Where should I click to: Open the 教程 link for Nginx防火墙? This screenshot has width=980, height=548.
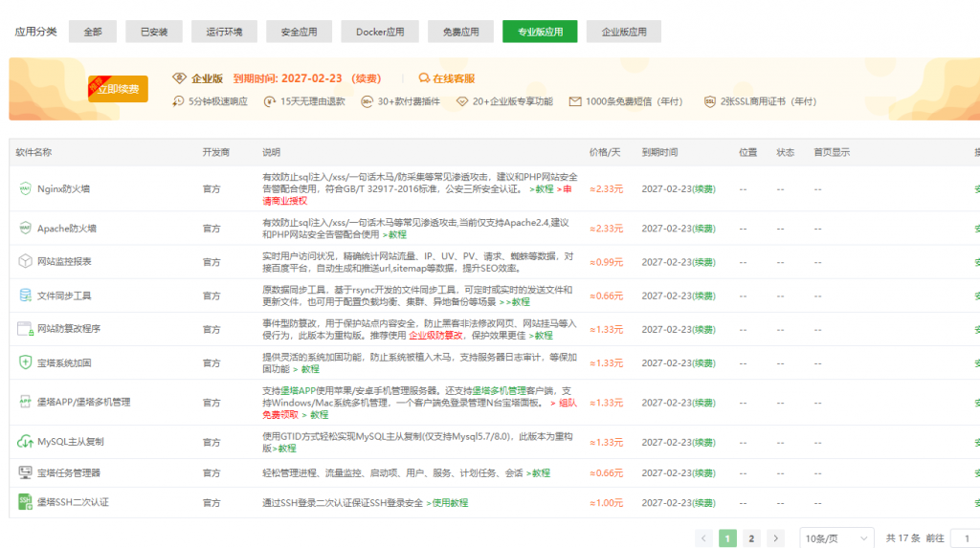pos(544,188)
